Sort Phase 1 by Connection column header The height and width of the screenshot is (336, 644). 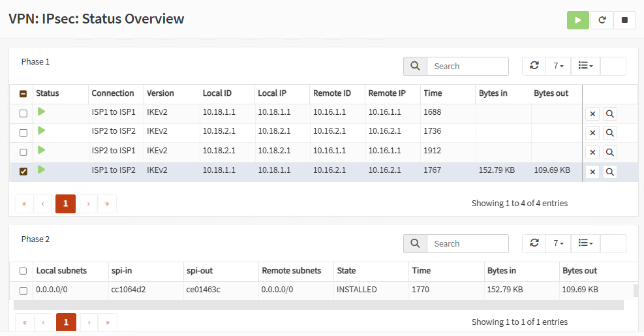pyautogui.click(x=113, y=93)
